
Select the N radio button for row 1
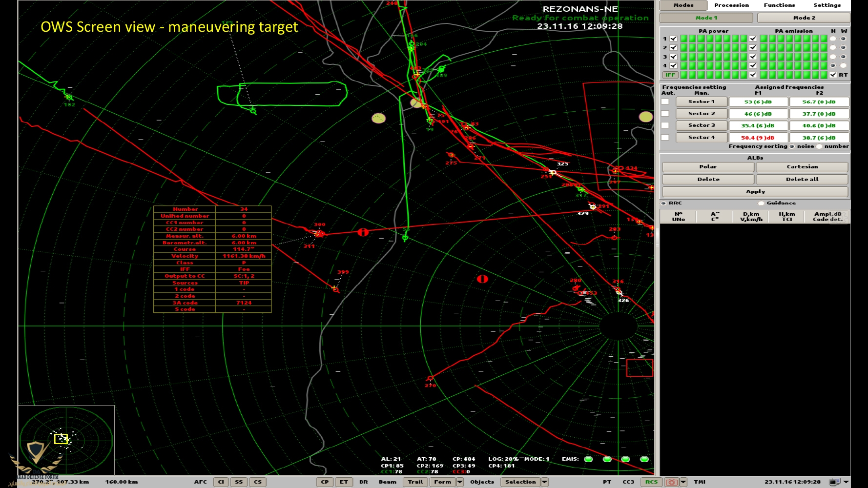[833, 39]
